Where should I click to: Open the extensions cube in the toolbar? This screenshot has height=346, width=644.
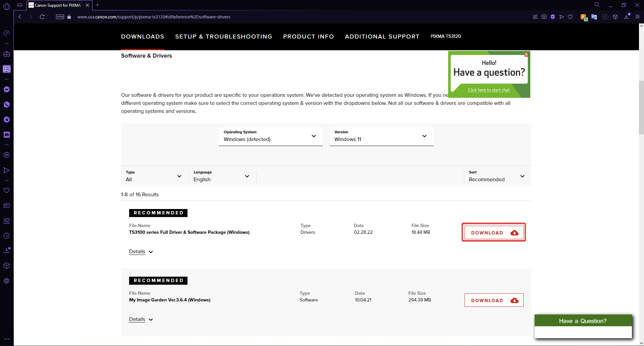615,17
